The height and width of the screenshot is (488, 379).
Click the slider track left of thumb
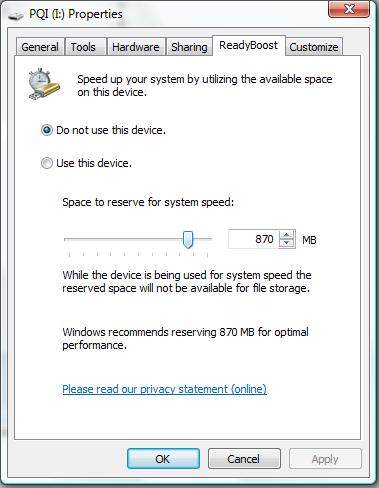click(123, 239)
